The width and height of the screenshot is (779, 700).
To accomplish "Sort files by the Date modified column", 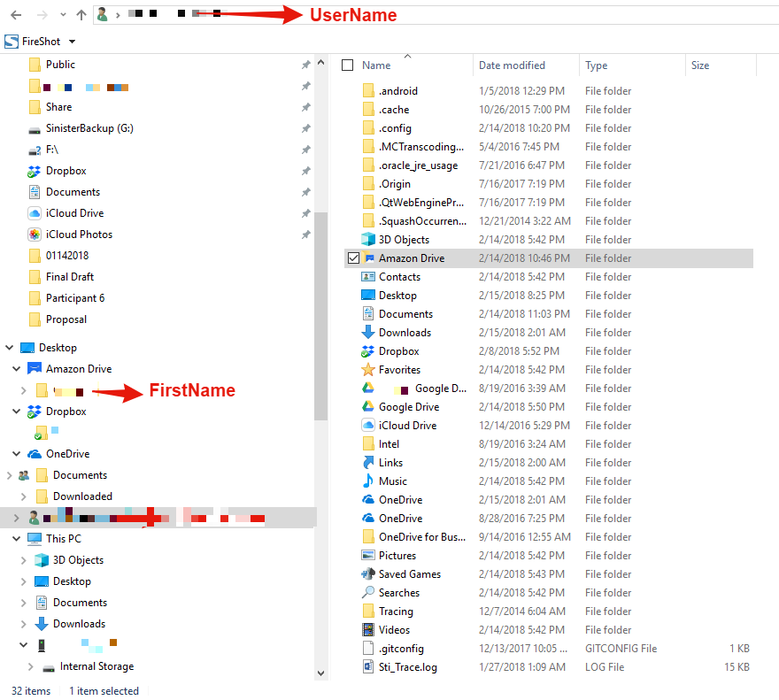I will pyautogui.click(x=512, y=65).
